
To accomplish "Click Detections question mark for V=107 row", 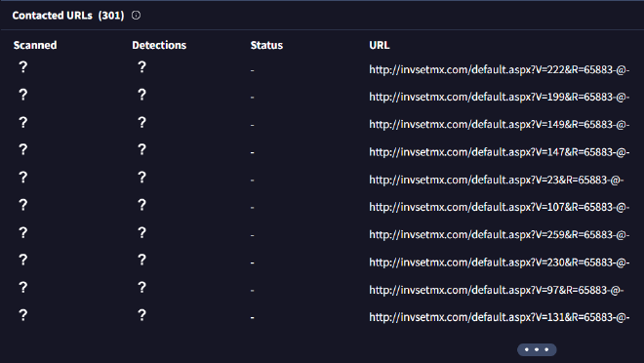I will click(141, 205).
